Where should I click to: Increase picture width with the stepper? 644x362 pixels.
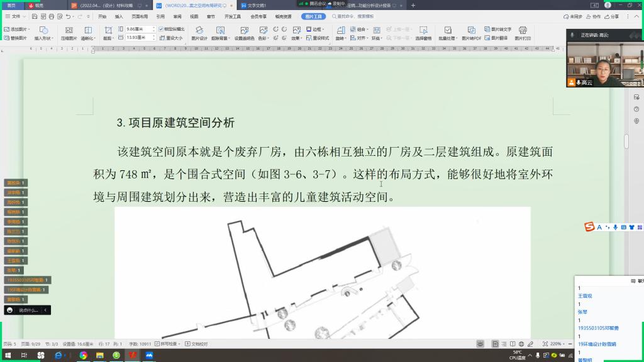[x=153, y=36]
